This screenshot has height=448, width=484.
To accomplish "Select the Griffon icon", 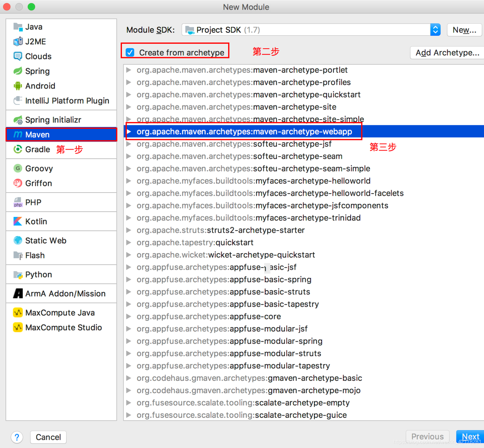I will coord(18,183).
